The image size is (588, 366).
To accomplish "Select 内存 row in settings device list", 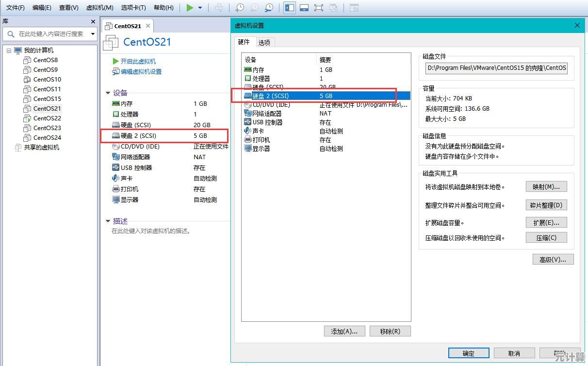I will pos(326,70).
